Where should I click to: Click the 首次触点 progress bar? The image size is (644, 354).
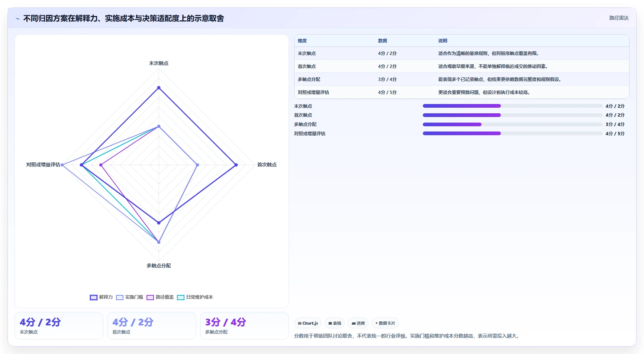512,115
